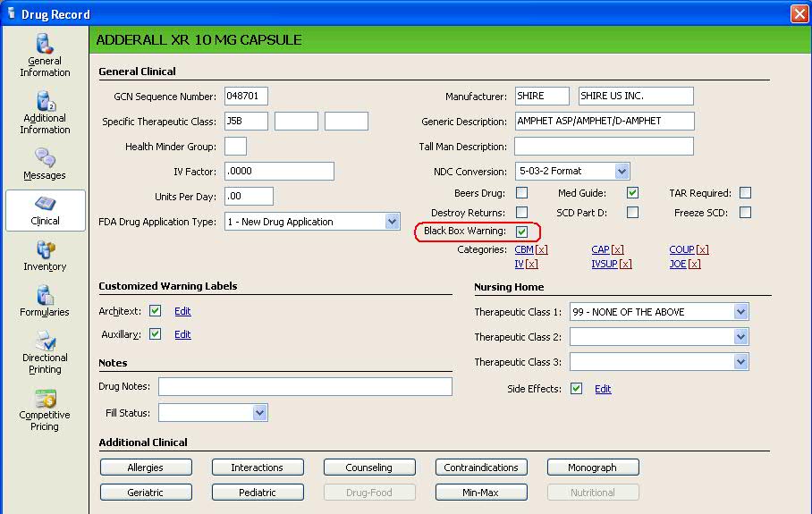Remove the COUP category with its x
The height and width of the screenshot is (514, 812).
pyautogui.click(x=702, y=249)
